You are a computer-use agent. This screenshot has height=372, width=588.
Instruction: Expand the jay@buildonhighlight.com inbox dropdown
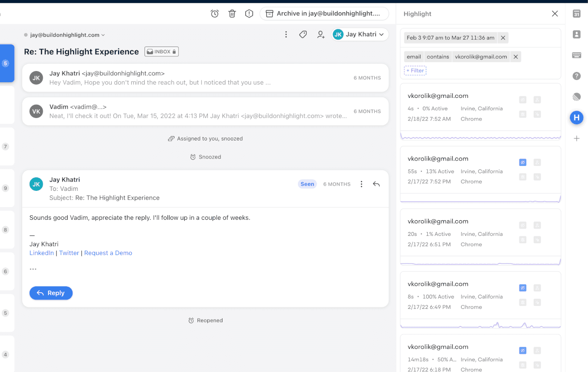tap(65, 35)
